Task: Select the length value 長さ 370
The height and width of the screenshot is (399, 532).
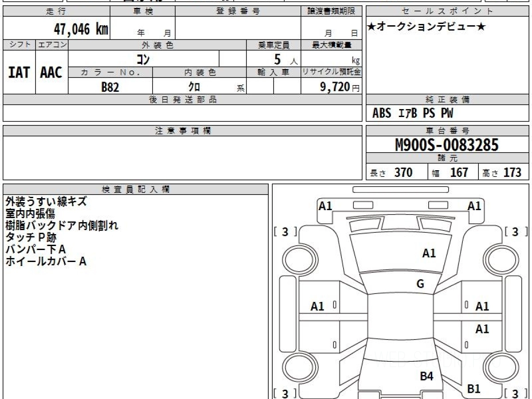Action: 391,172
